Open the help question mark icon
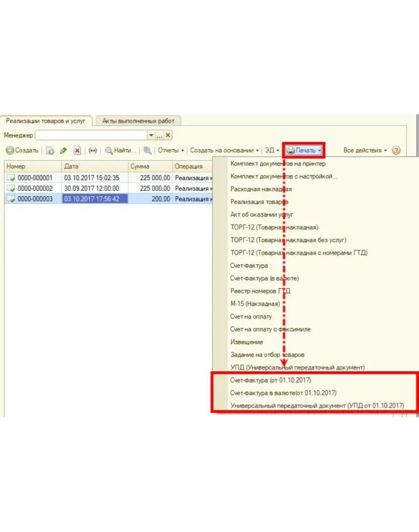 (x=396, y=151)
